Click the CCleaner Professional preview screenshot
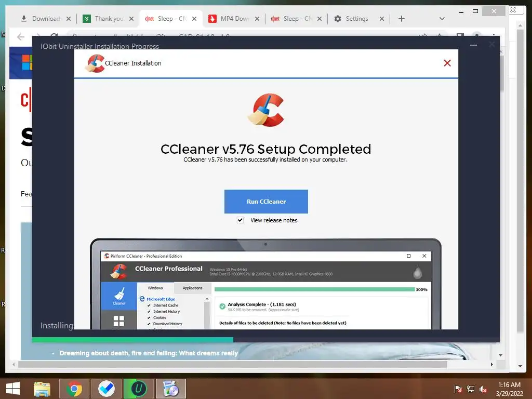 (x=265, y=284)
